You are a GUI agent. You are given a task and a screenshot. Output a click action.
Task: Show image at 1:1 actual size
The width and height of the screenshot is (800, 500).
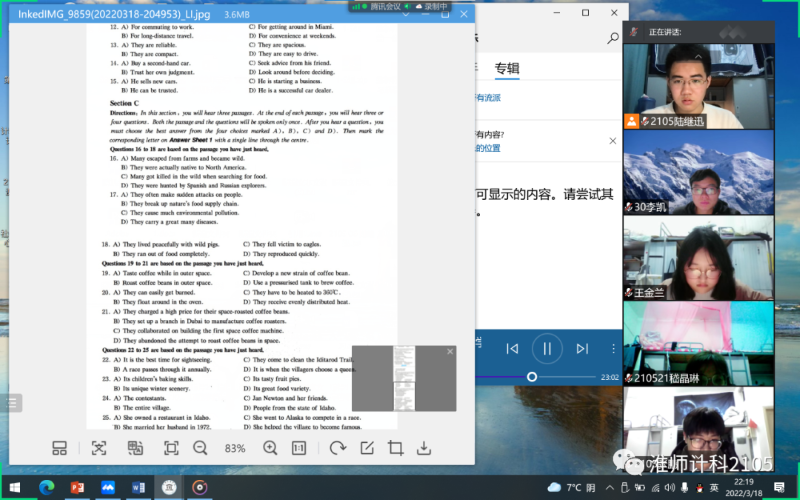pyautogui.click(x=299, y=448)
